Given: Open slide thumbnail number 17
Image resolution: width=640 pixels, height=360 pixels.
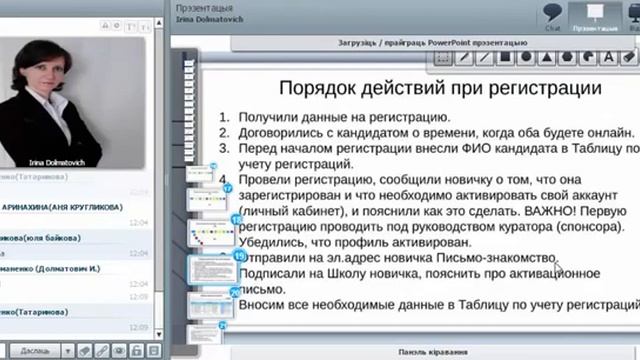Looking at the screenshot, I should tap(207, 199).
